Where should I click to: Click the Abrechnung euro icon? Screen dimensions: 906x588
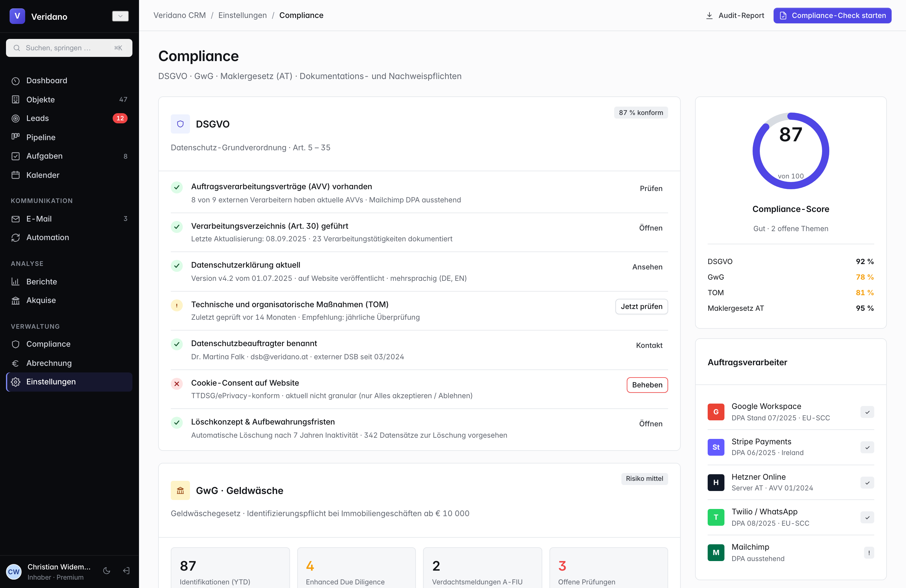16,363
